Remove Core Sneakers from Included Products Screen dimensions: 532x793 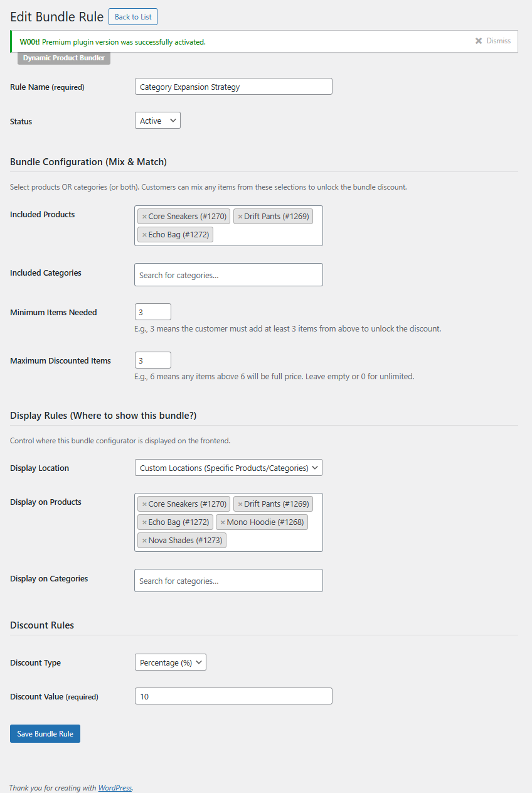[x=144, y=217]
